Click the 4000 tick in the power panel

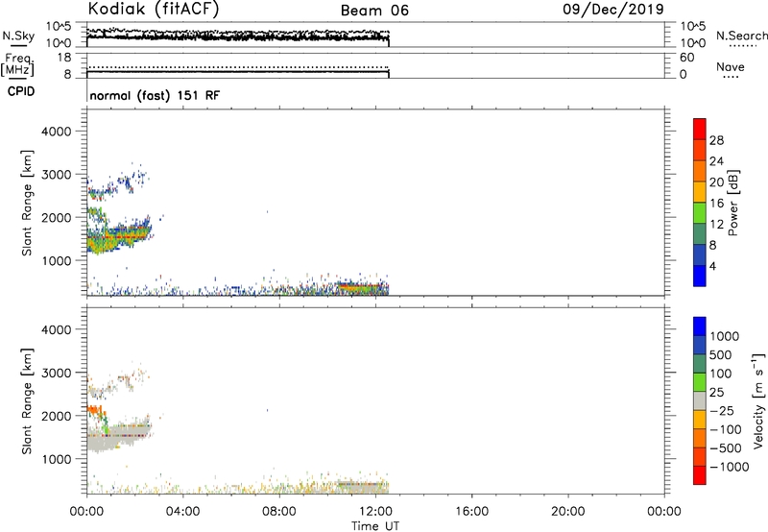click(56, 132)
